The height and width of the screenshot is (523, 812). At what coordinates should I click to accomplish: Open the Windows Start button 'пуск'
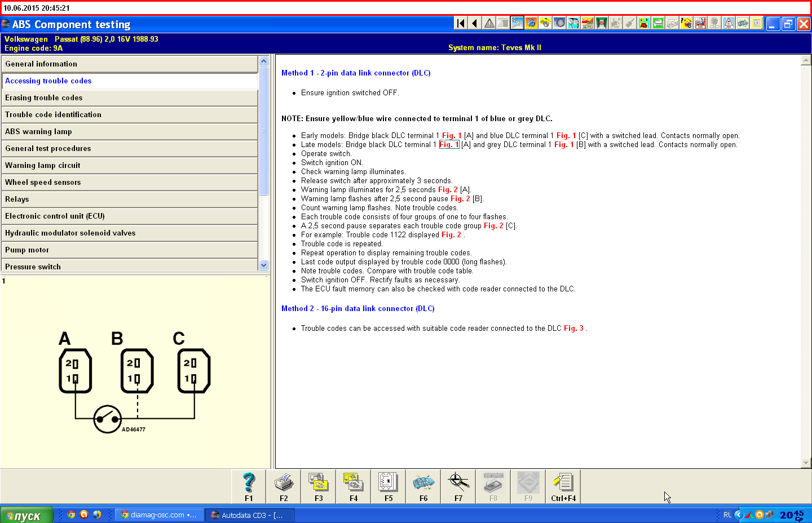(x=27, y=515)
